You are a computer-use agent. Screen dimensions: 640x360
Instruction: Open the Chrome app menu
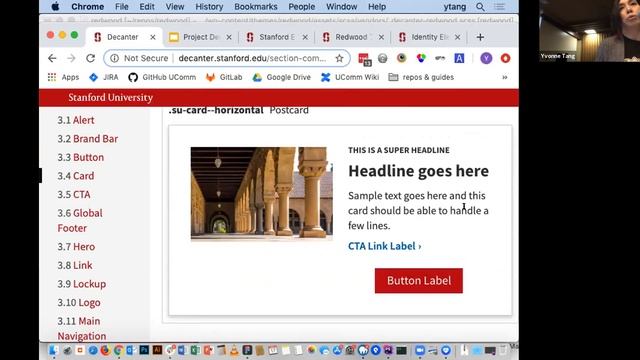click(x=87, y=7)
